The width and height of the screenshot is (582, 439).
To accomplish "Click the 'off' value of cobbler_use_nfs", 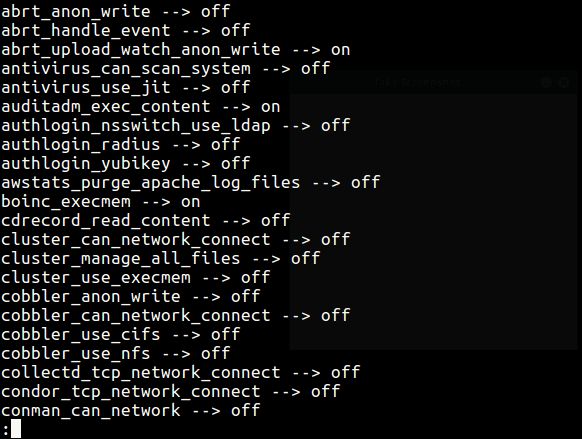I will 215,353.
